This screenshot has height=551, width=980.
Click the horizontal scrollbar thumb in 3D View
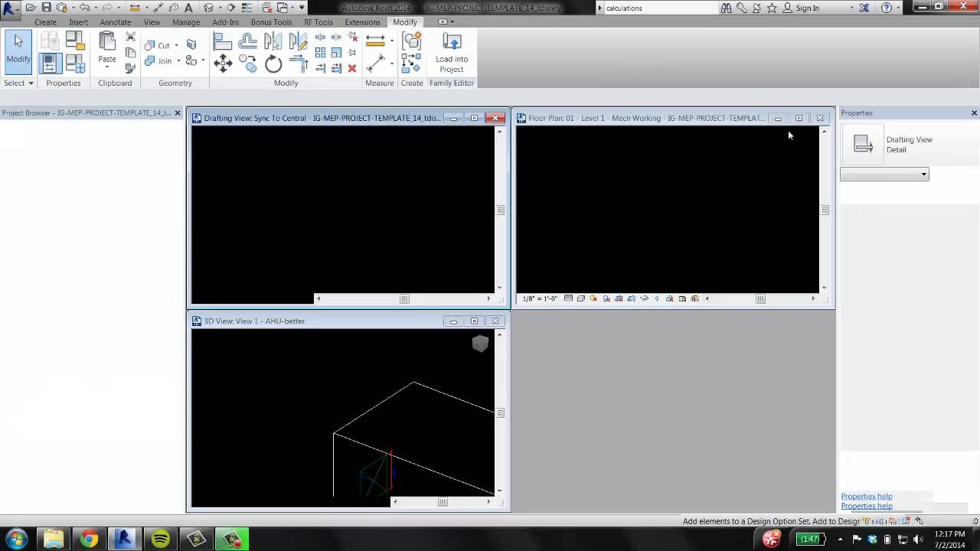pos(443,502)
